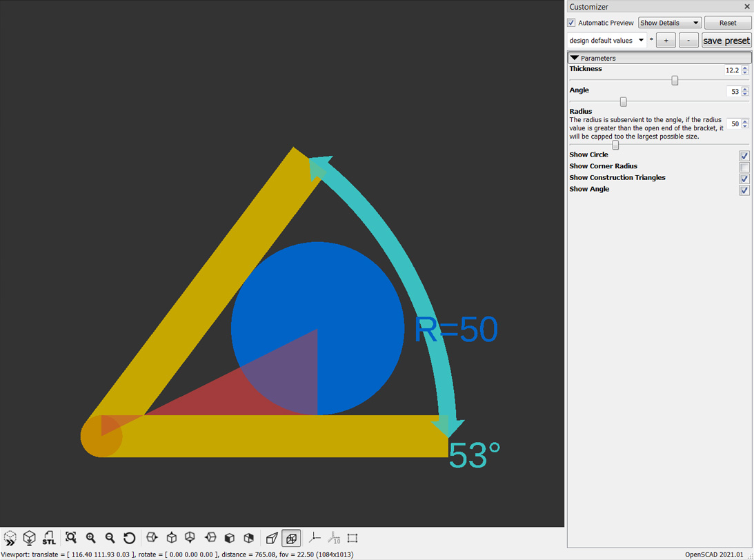Switch to Left view
754x560 pixels.
click(210, 538)
